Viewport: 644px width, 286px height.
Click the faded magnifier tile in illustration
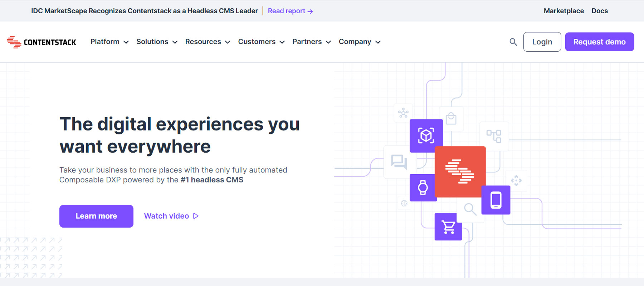[x=470, y=209]
